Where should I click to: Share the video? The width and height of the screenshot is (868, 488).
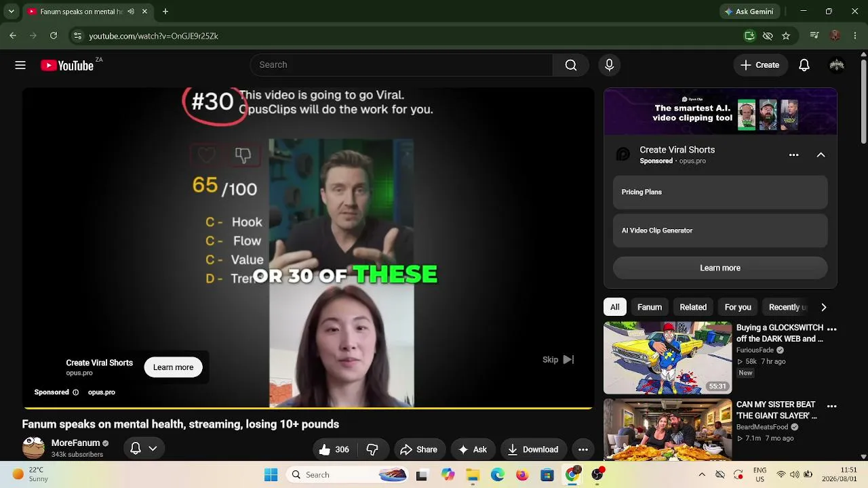(418, 449)
